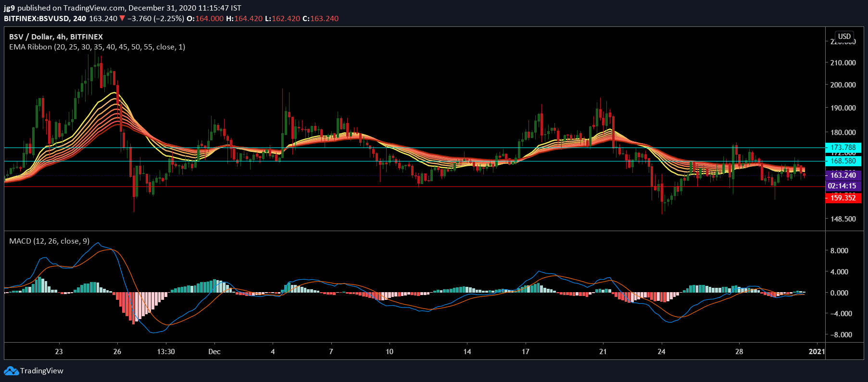Screen dimensions: 868x382
Task: Click the 148.500 price axis value
Action: pos(843,219)
